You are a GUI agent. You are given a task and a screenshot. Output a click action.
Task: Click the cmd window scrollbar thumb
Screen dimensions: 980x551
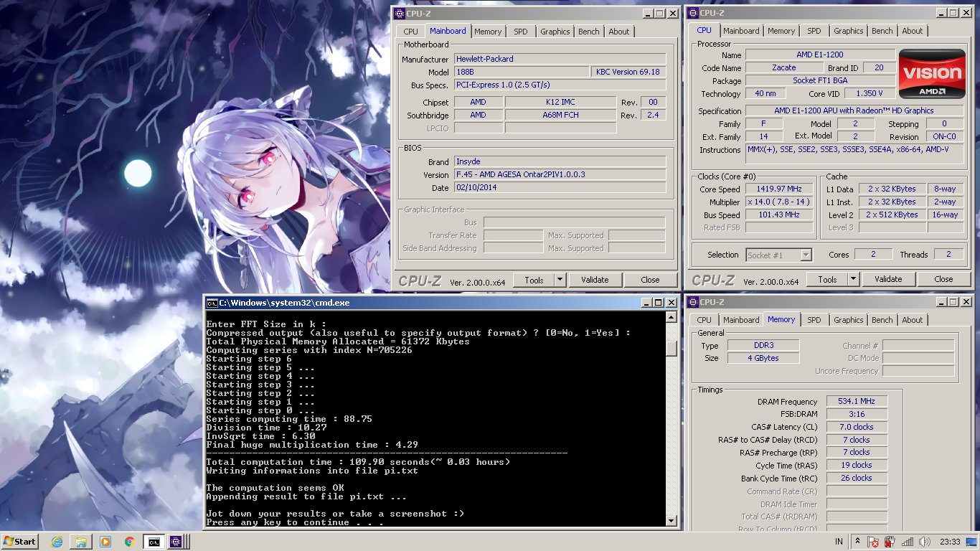pos(672,348)
